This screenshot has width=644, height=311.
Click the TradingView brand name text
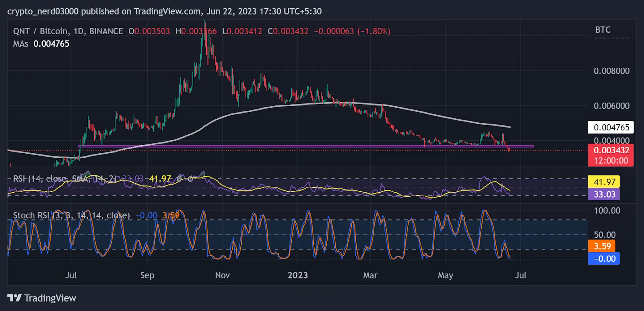tap(50, 298)
